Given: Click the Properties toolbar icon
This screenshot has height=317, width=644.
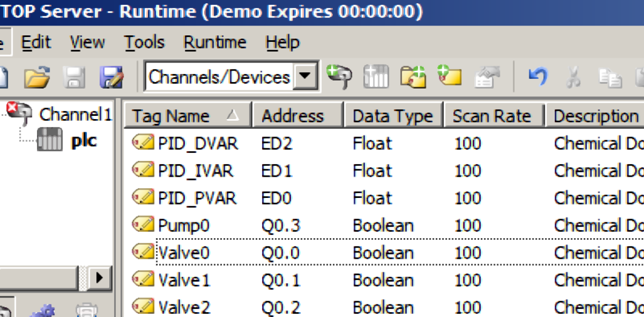Looking at the screenshot, I should pos(487,77).
